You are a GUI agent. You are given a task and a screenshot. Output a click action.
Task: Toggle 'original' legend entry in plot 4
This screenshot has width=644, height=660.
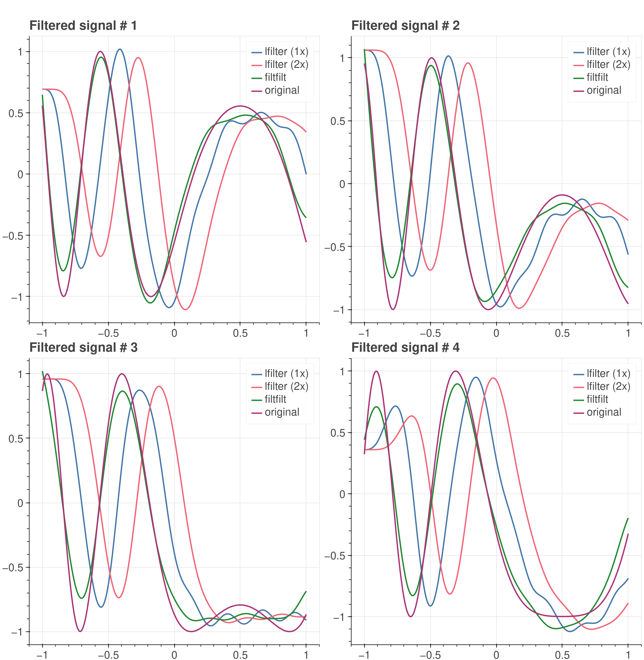pos(597,413)
